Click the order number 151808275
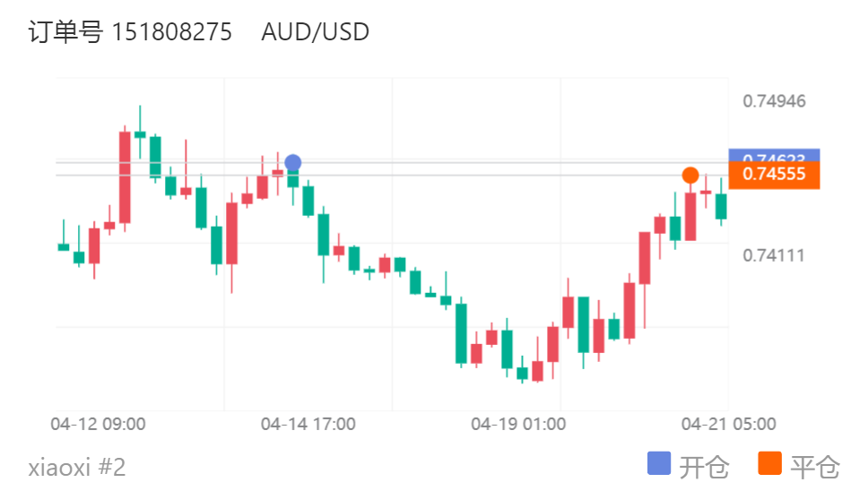The image size is (868, 491). click(172, 32)
